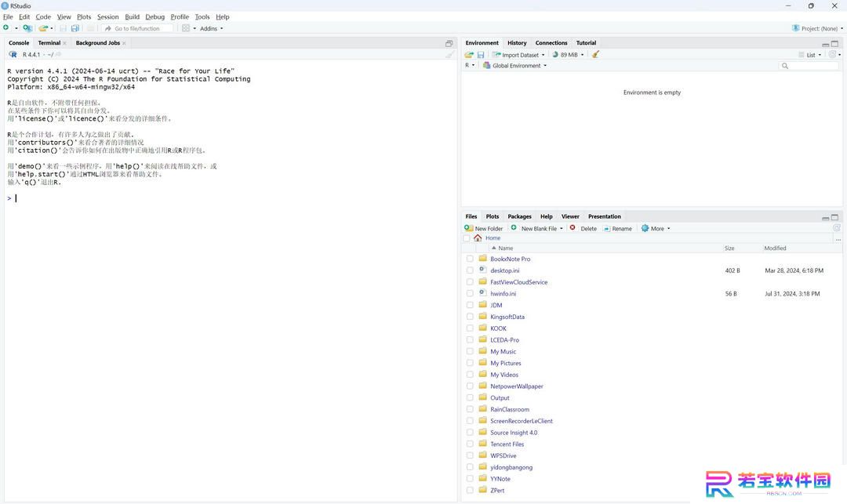Viewport: 847px width, 504px height.
Task: Click the Home directory house icon
Action: click(x=478, y=238)
